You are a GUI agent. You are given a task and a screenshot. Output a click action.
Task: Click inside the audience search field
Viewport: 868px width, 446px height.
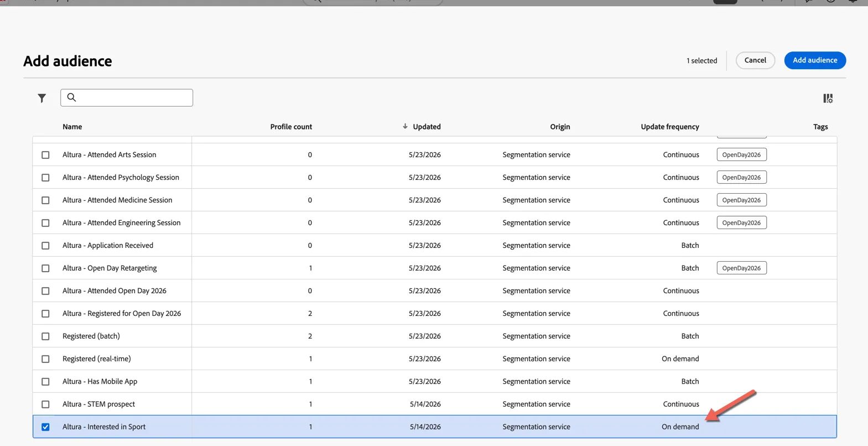(x=127, y=97)
